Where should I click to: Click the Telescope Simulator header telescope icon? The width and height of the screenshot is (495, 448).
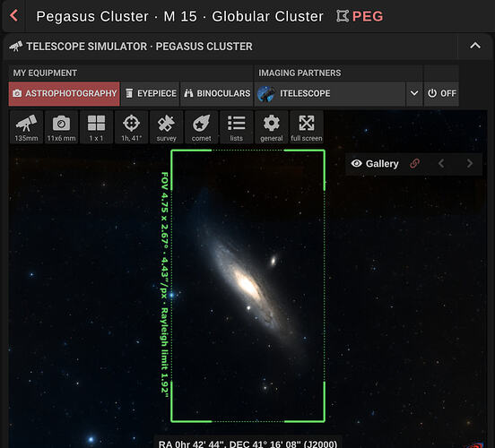click(x=16, y=47)
